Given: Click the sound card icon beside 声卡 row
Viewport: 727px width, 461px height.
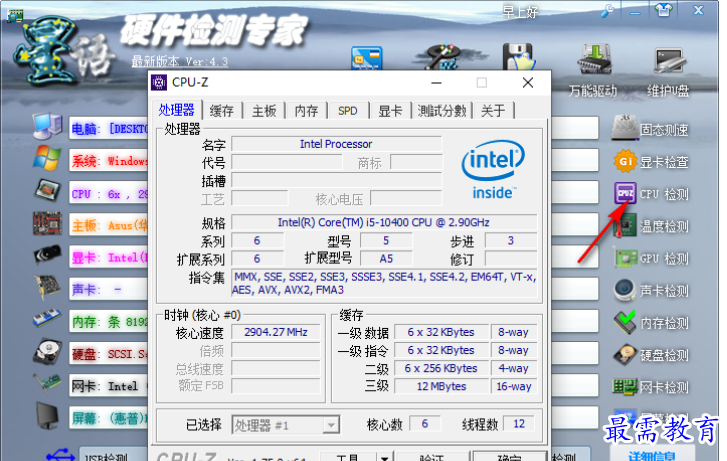Looking at the screenshot, I should pyautogui.click(x=48, y=288).
